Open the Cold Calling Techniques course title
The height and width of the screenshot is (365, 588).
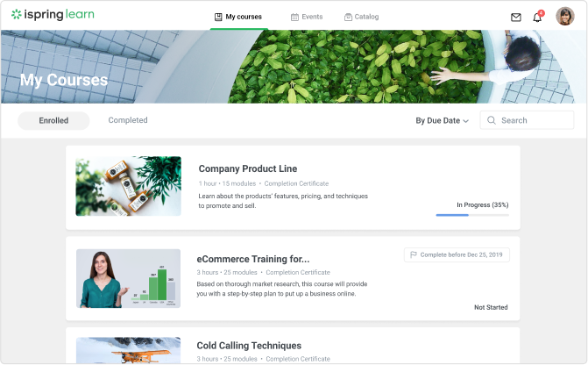[249, 346]
